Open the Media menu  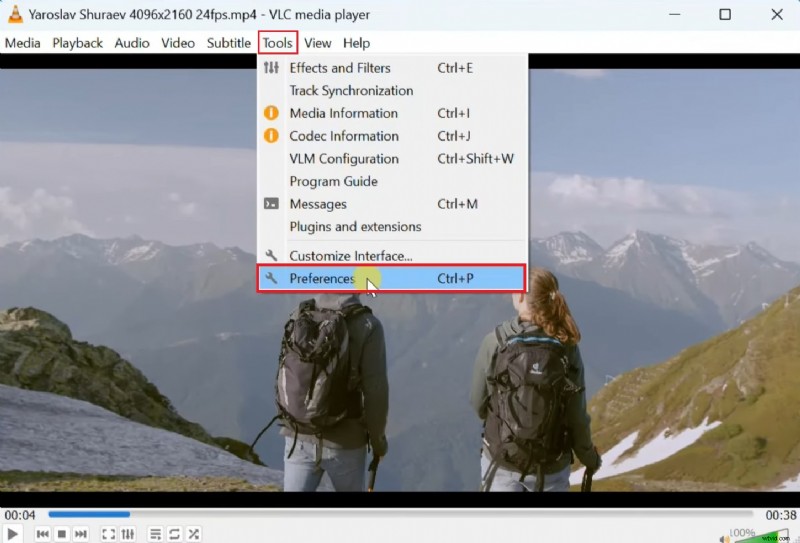coord(23,43)
